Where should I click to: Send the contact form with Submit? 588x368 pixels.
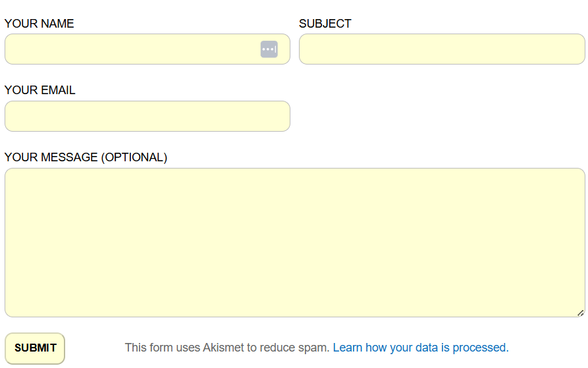[35, 348]
